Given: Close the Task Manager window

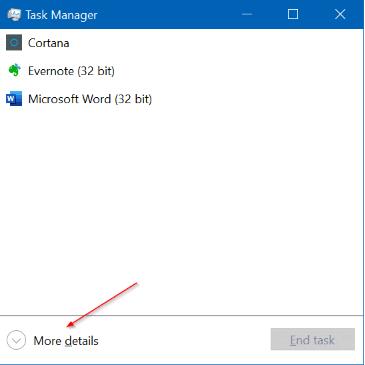Looking at the screenshot, I should [340, 14].
